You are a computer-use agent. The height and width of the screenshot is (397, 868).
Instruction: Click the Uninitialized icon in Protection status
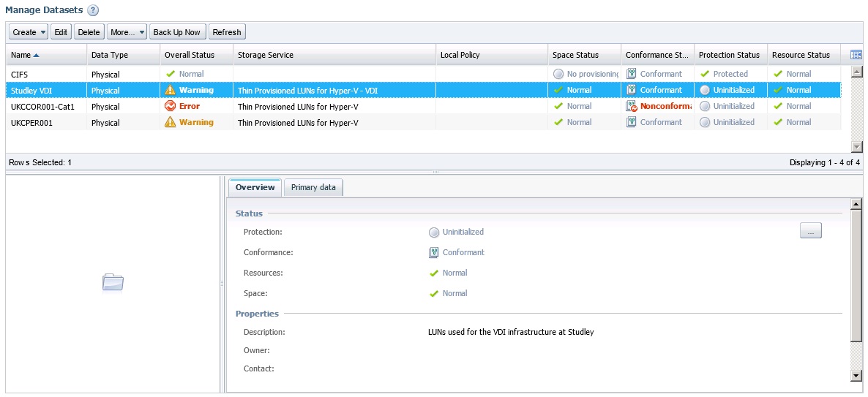point(434,232)
